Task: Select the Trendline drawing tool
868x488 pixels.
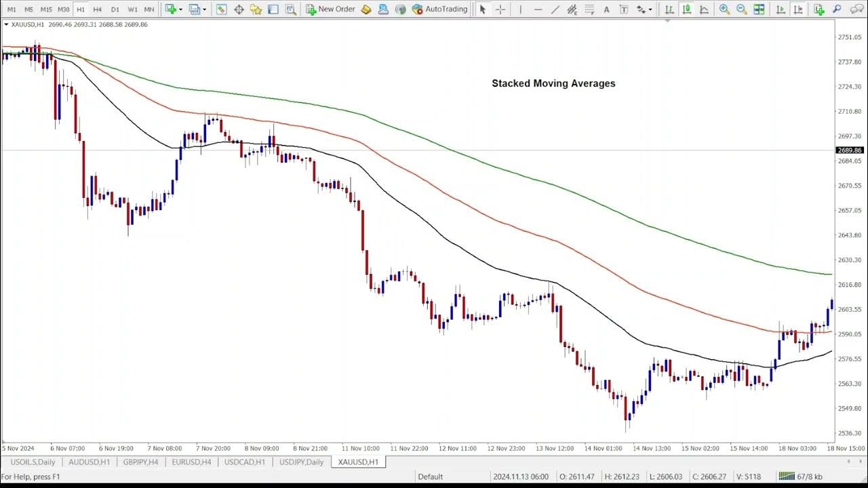Action: 555,9
